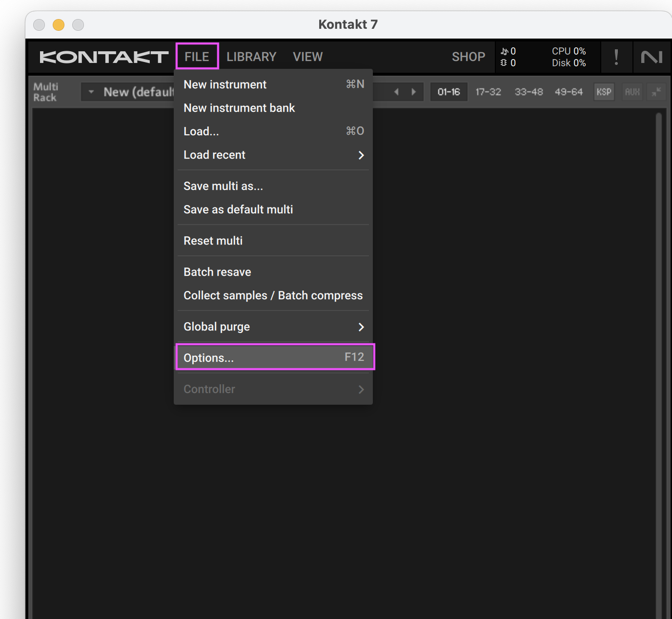Click the Multi Rack label
Viewport: 672px width, 619px height.
(45, 92)
